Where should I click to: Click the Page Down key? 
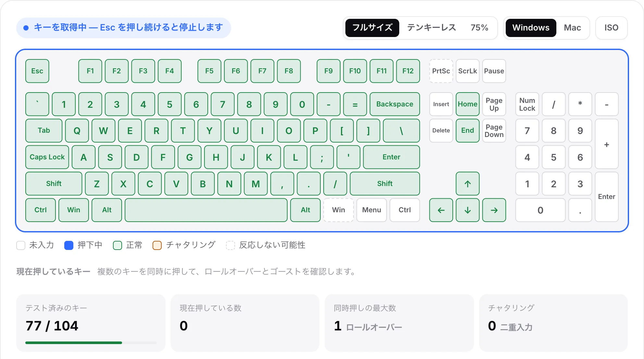click(494, 130)
